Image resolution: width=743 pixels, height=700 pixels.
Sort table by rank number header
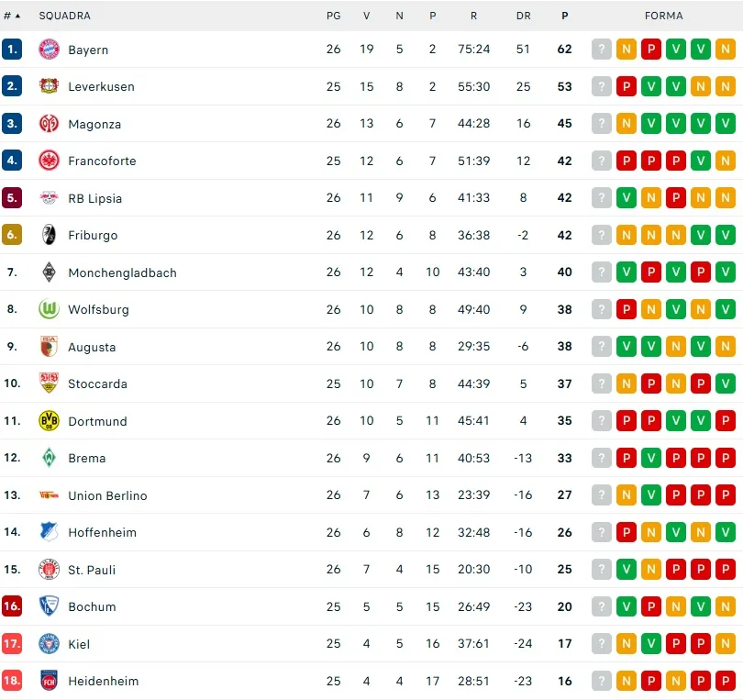pos(11,16)
